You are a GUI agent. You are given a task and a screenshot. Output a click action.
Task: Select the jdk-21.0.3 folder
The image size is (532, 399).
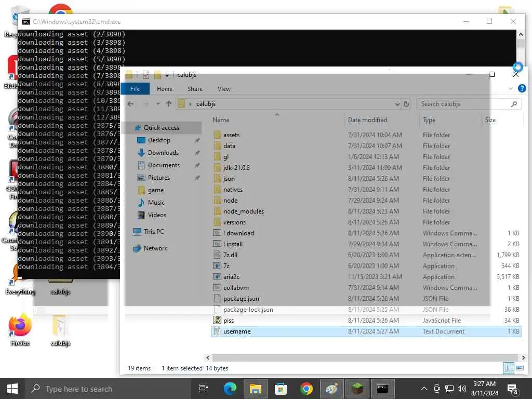coord(236,168)
